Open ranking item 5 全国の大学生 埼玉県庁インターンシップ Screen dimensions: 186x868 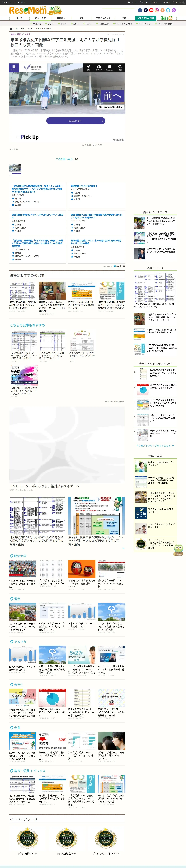[155, 435]
